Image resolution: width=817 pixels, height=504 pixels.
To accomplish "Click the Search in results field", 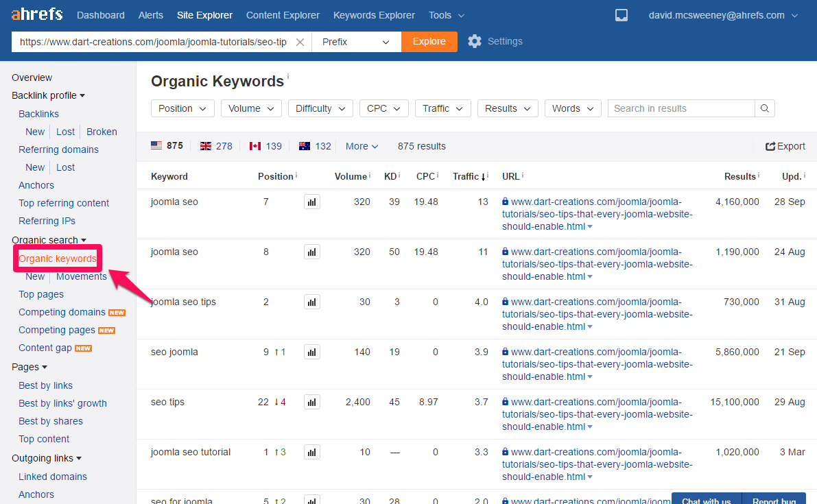I will tap(681, 108).
